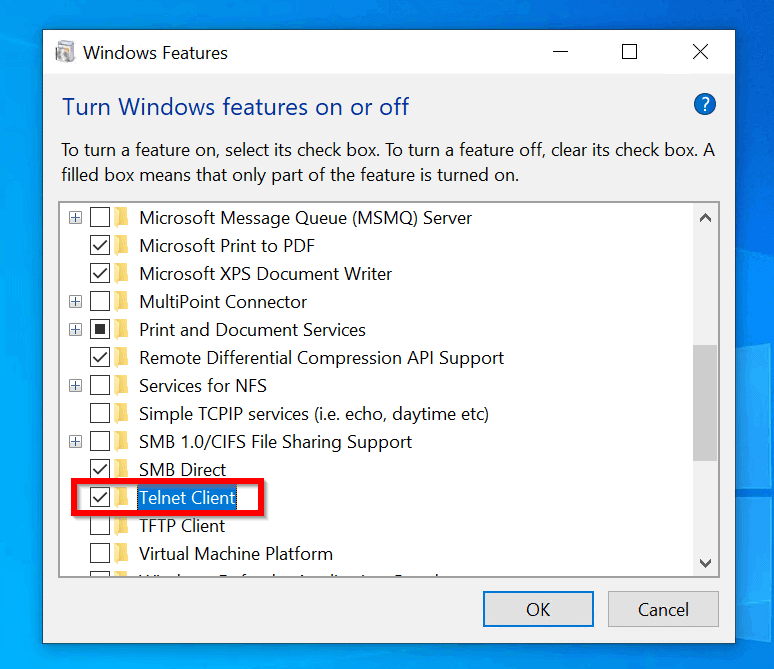Click the scrollbar down arrow
774x669 pixels.
705,563
